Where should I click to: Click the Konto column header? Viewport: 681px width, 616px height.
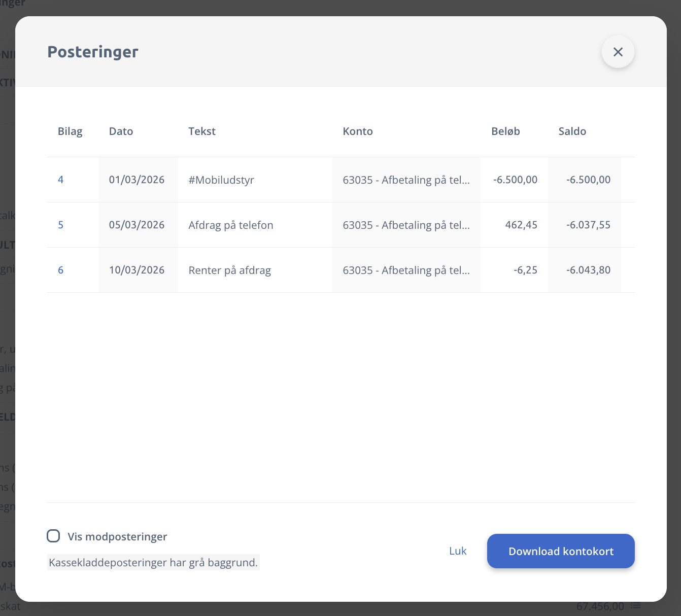click(x=358, y=131)
